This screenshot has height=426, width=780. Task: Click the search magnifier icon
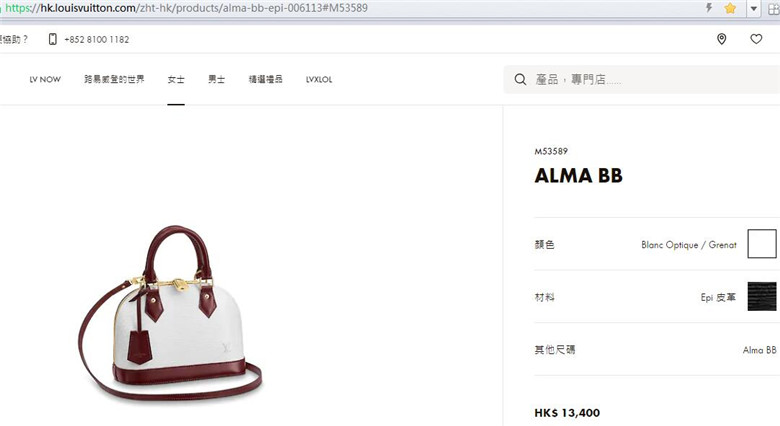point(520,79)
